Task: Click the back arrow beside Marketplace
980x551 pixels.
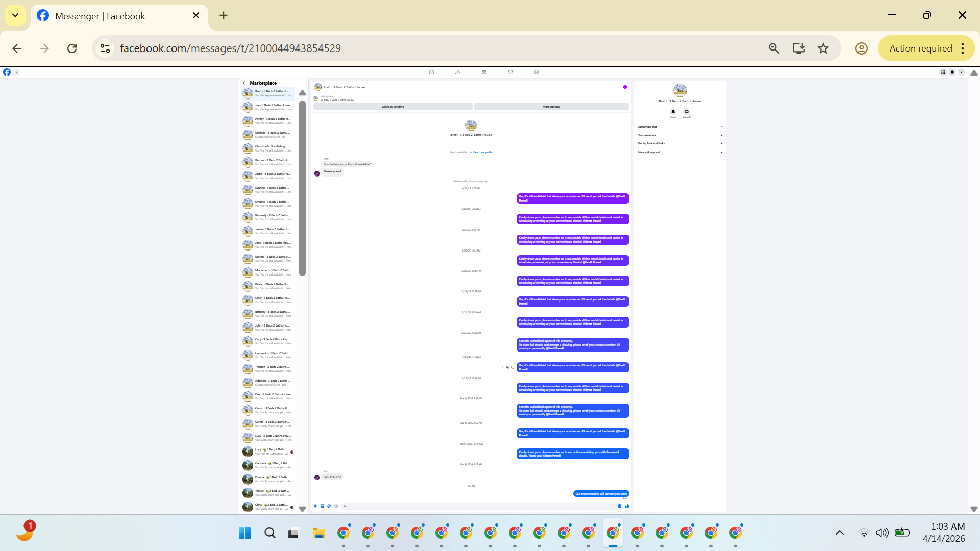Action: point(245,83)
